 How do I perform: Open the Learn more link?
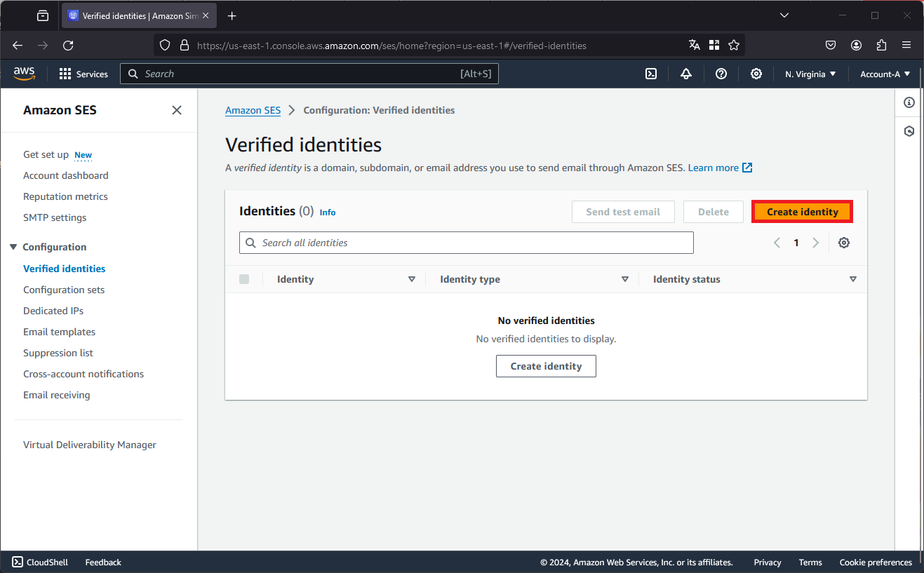[x=720, y=168]
